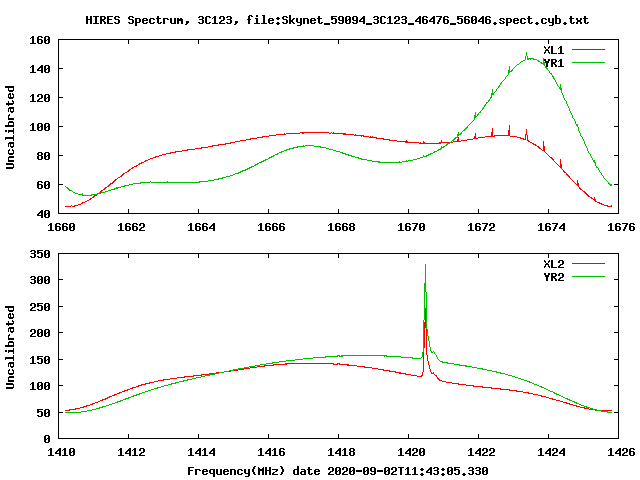Viewport: 640px width, 480px height.
Task: Click the 250 y-axis tick label
Action: (x=40, y=307)
